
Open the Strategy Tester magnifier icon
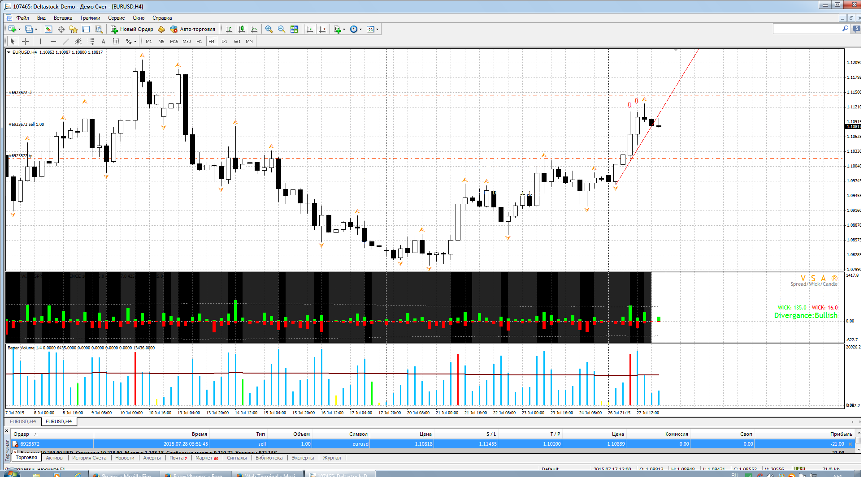point(99,29)
